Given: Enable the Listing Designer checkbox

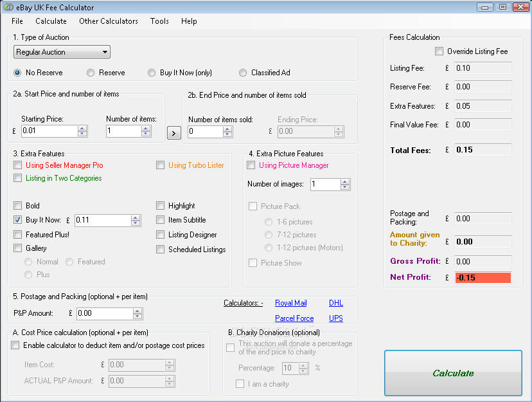Looking at the screenshot, I should (x=160, y=234).
